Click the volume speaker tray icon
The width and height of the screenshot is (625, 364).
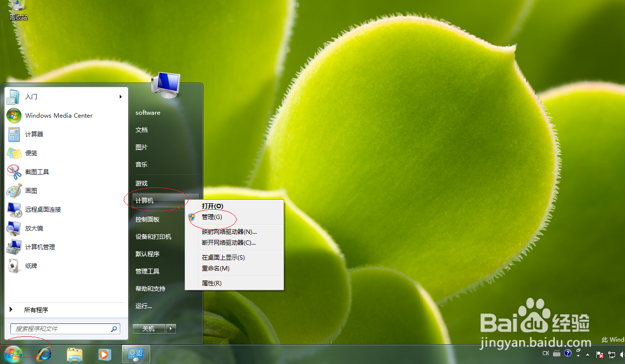[x=622, y=355]
